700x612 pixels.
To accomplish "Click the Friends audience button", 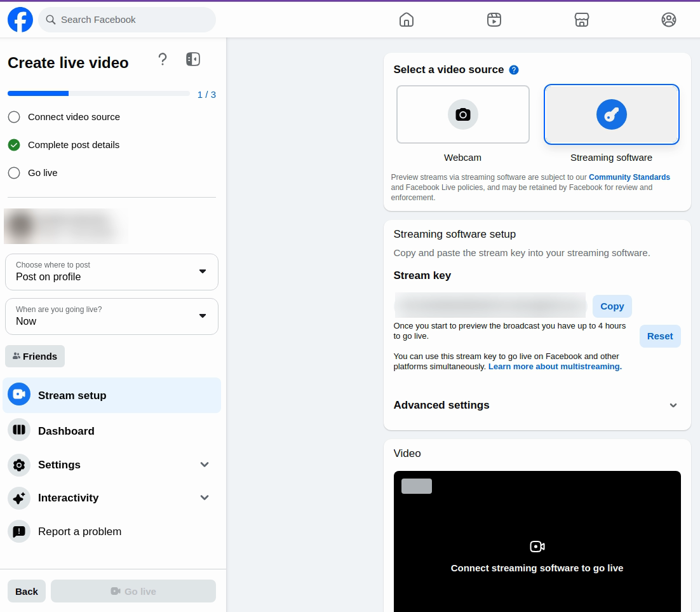I will point(35,357).
